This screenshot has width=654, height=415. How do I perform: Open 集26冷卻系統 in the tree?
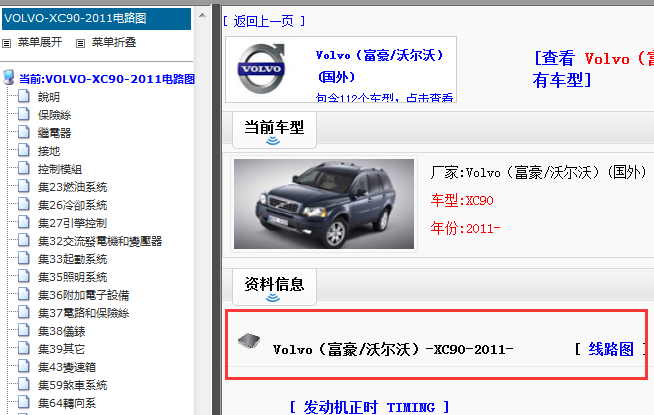click(x=73, y=205)
